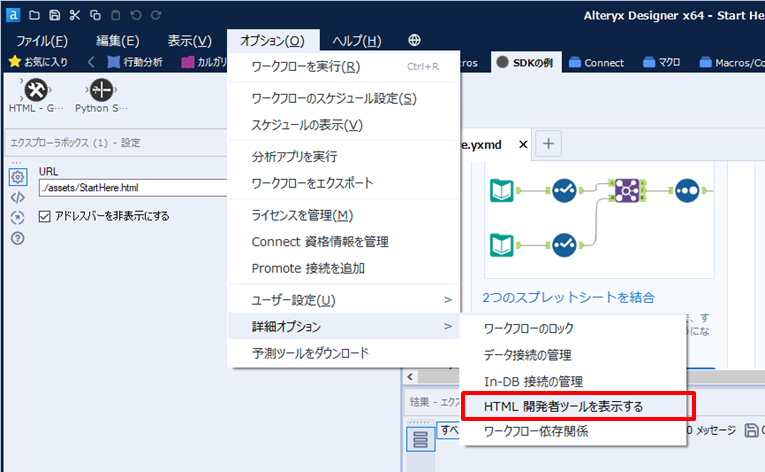765x472 pixels.
Task: Close the .yxmd workflow tab
Action: [x=523, y=144]
